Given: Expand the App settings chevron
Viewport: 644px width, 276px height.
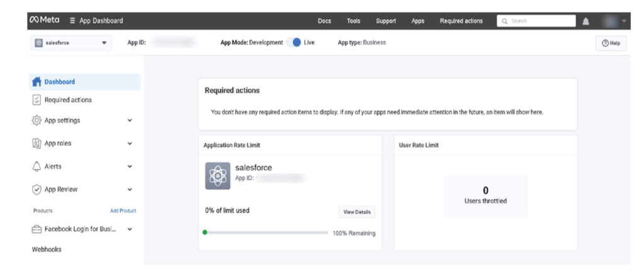Looking at the screenshot, I should [x=130, y=120].
